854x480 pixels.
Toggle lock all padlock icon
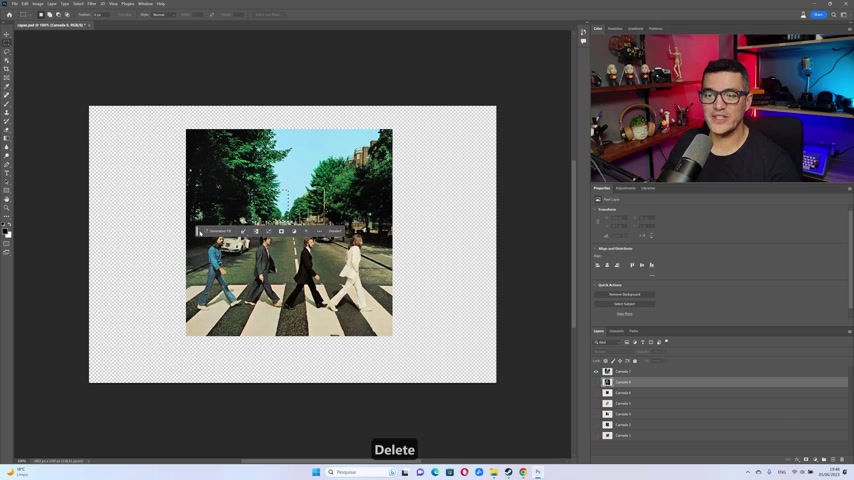635,361
